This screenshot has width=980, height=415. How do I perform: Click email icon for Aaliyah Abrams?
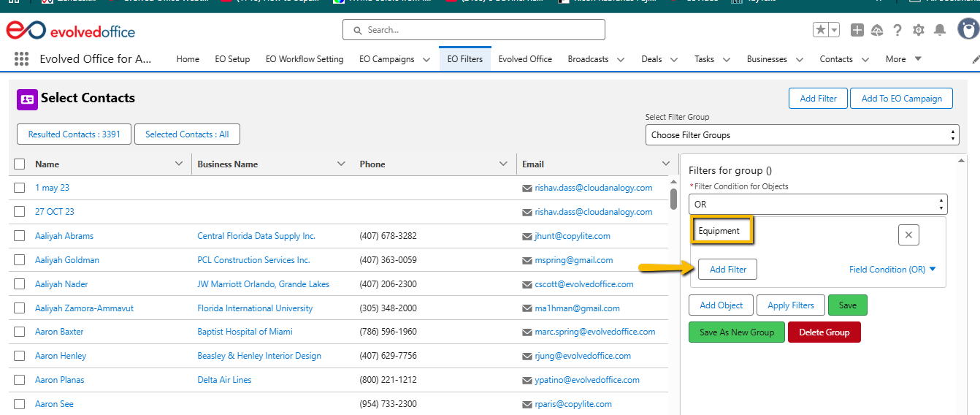click(527, 237)
